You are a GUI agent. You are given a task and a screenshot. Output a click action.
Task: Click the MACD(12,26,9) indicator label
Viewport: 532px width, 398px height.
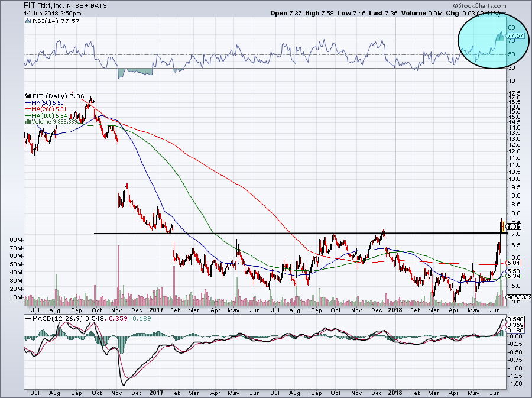pyautogui.click(x=50, y=319)
